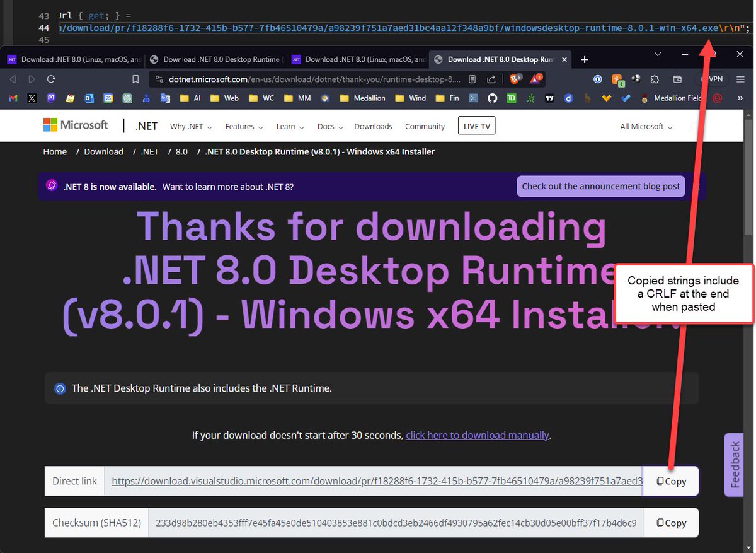The image size is (756, 553).
Task: Click the checksum hash value text
Action: [x=396, y=523]
